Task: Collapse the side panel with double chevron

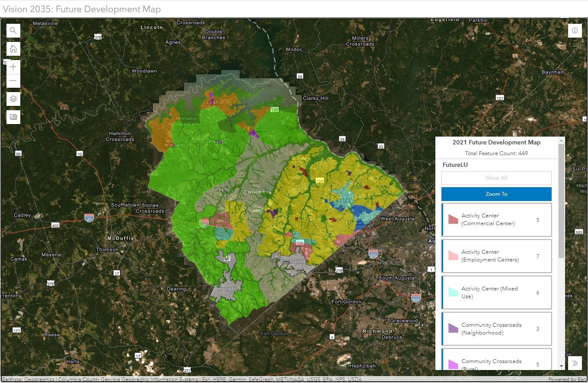Action: [575, 363]
